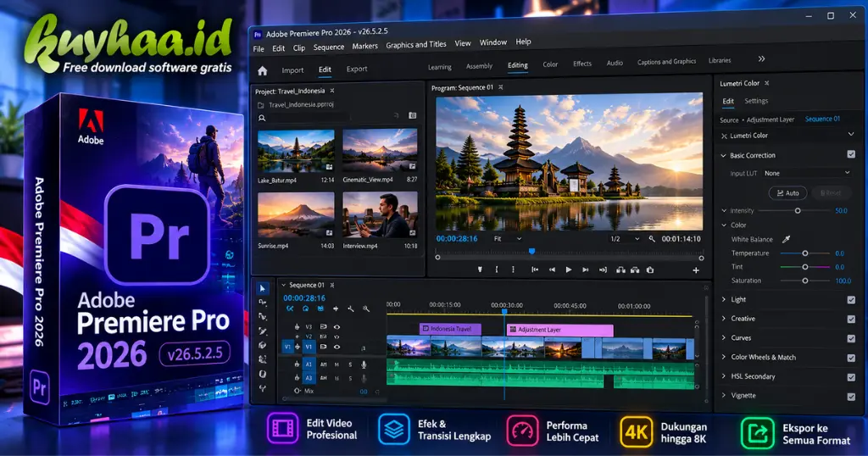Image resolution: width=868 pixels, height=456 pixels.
Task: Add marker in Program monitor transport
Action: (480, 270)
